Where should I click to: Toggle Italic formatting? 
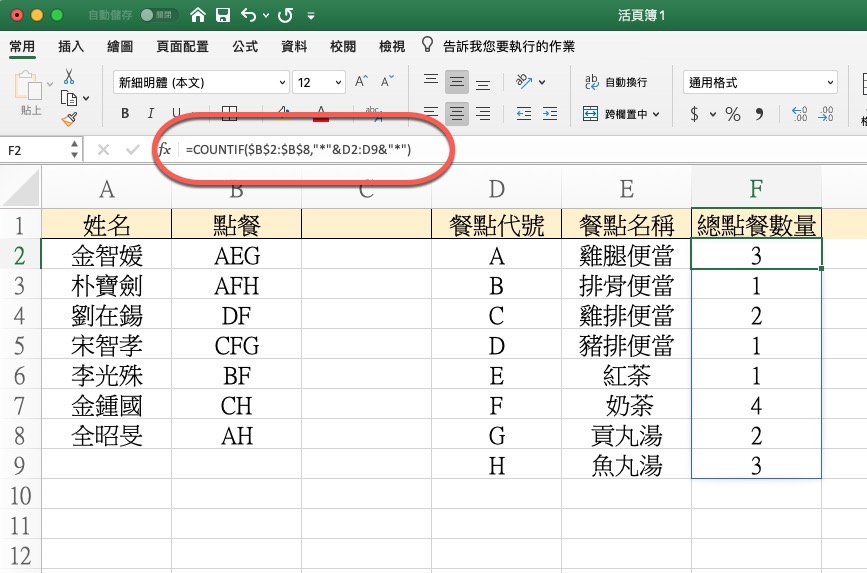[151, 114]
